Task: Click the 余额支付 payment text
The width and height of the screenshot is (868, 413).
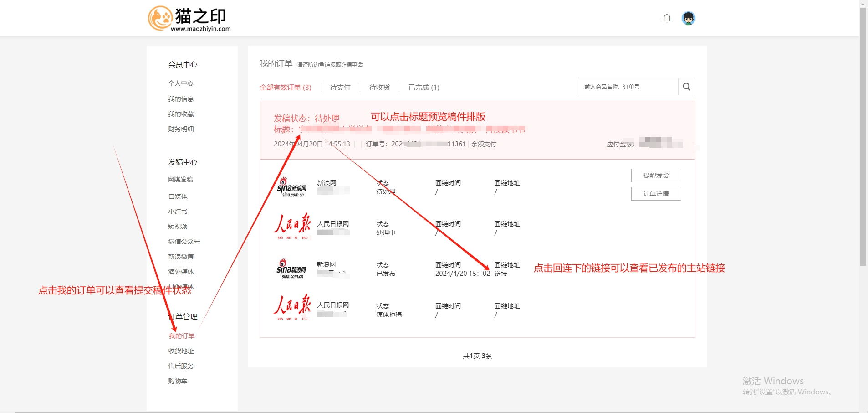Action: (x=484, y=144)
